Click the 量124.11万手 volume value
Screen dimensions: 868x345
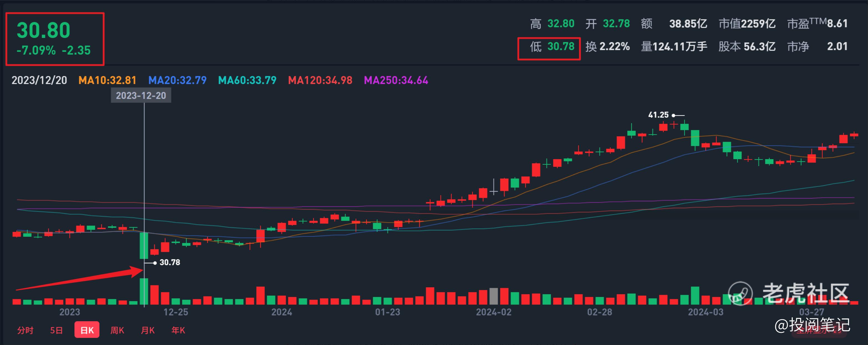coord(674,47)
